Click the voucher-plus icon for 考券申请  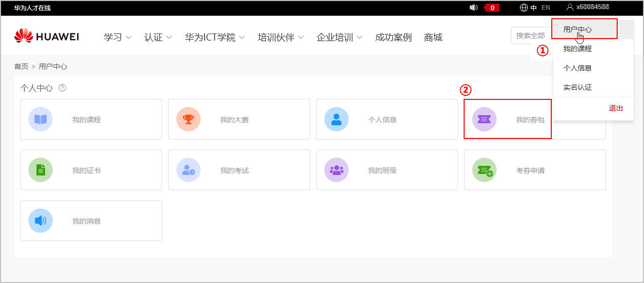pos(484,170)
